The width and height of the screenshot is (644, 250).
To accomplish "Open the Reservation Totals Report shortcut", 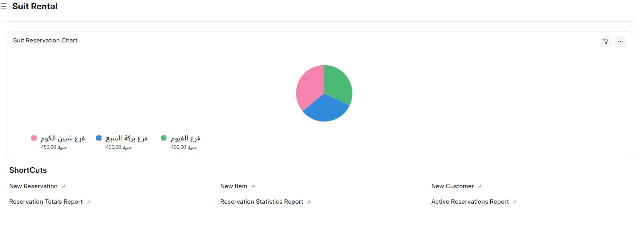I will 46,202.
